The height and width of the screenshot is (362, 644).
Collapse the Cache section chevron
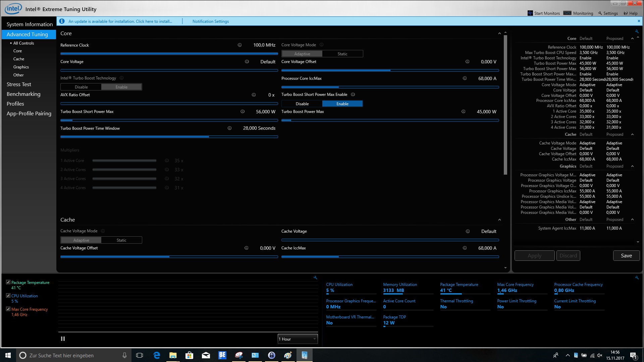point(499,220)
